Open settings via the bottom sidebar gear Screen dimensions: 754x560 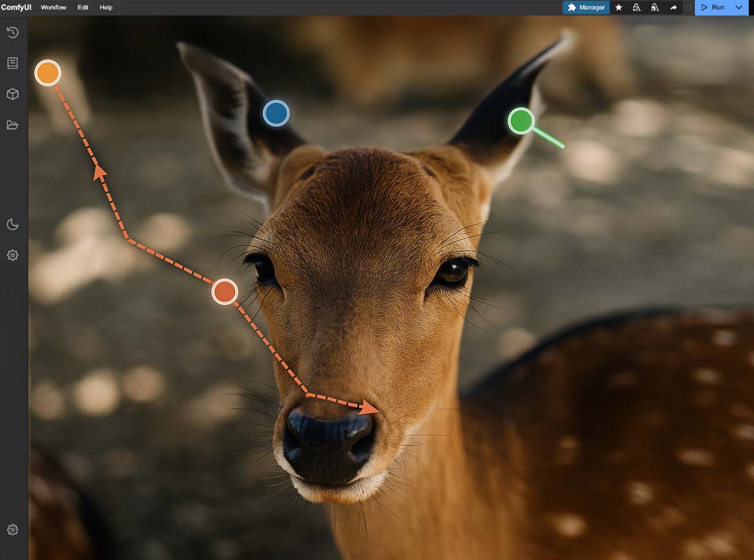[x=13, y=530]
